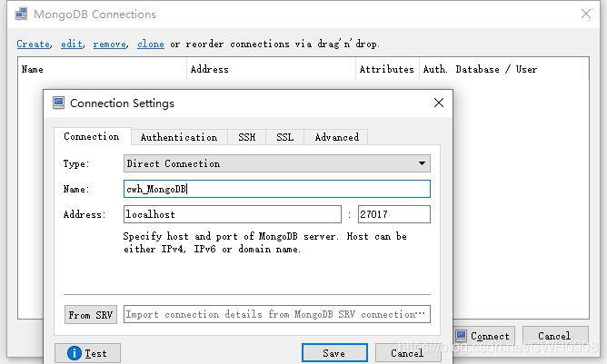Click the localhost address field

(x=233, y=214)
